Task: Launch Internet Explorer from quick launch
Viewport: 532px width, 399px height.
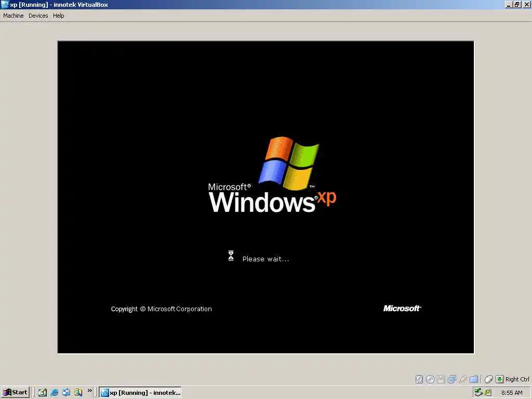Action: 54,393
